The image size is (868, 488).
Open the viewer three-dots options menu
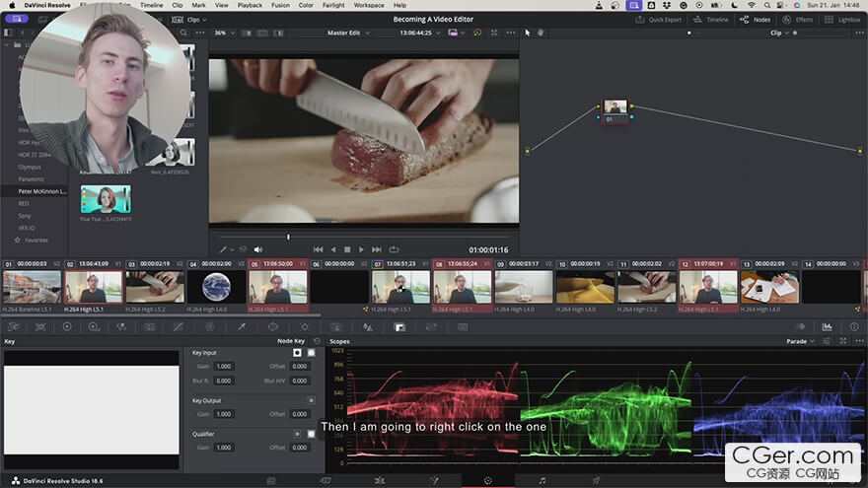[x=510, y=33]
